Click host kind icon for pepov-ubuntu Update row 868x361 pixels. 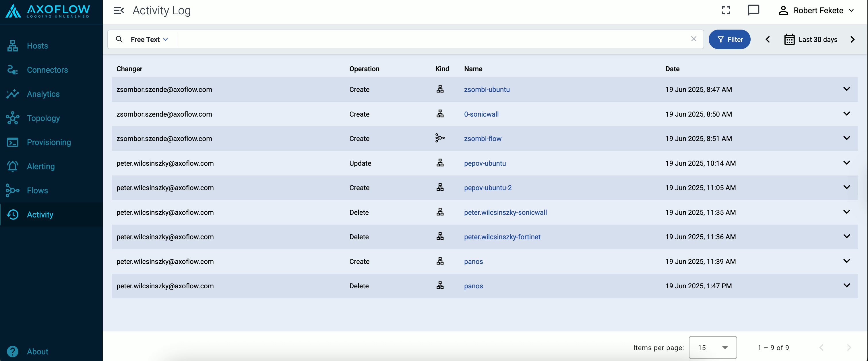(x=440, y=163)
